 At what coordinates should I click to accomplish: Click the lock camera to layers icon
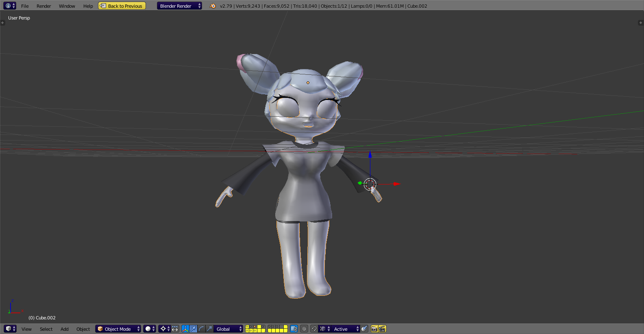[294, 329]
